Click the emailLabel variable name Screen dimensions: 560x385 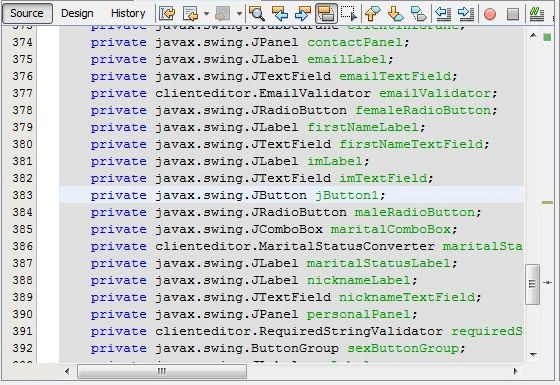pyautogui.click(x=346, y=59)
